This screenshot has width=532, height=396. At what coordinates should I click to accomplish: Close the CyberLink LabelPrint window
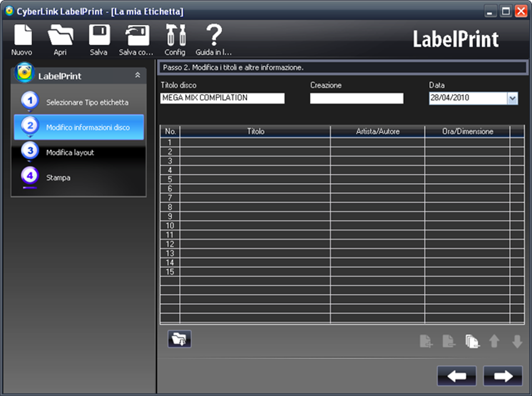click(x=521, y=11)
